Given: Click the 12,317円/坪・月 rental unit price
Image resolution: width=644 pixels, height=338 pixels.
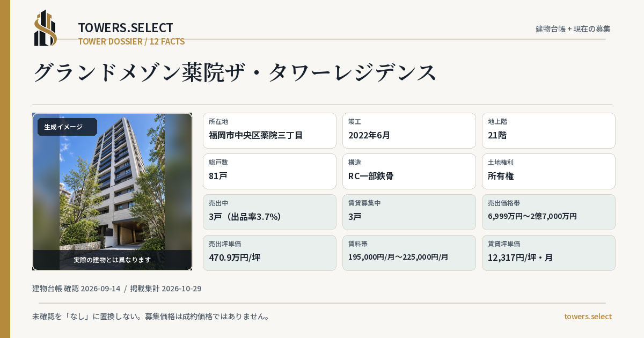Looking at the screenshot, I should coord(520,258).
